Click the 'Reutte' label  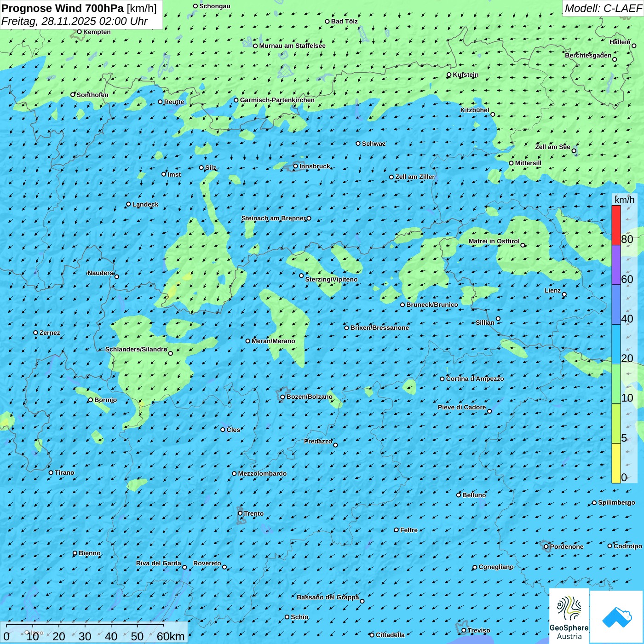point(174,102)
